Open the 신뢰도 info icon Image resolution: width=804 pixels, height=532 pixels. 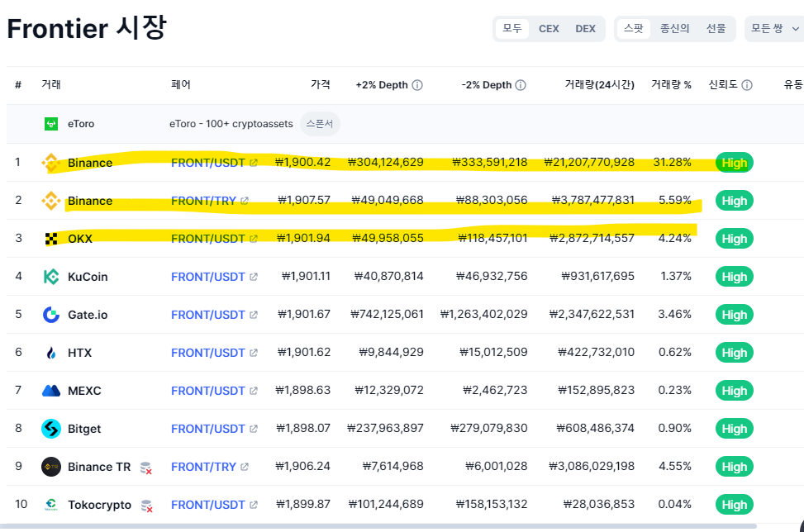747,85
